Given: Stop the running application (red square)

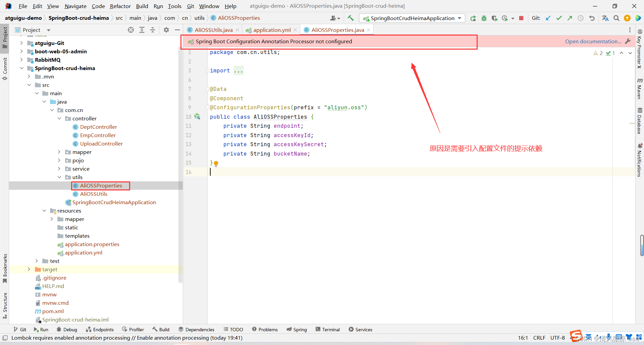Looking at the screenshot, I should pyautogui.click(x=521, y=18).
